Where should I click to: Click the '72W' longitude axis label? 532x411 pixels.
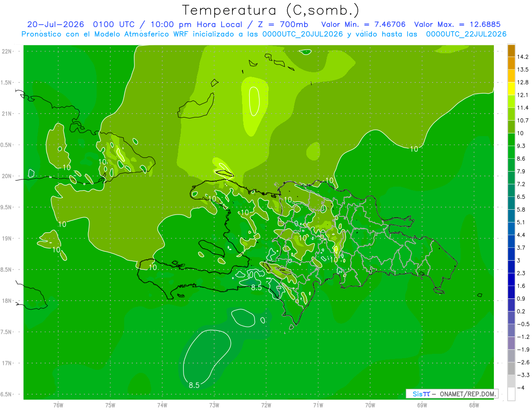pos(266,405)
